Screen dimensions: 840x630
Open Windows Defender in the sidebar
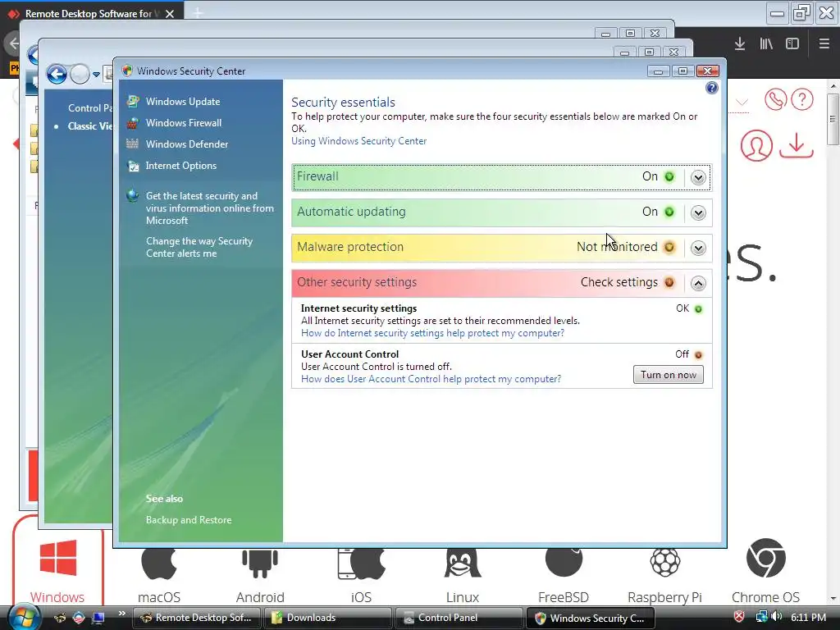coord(186,144)
